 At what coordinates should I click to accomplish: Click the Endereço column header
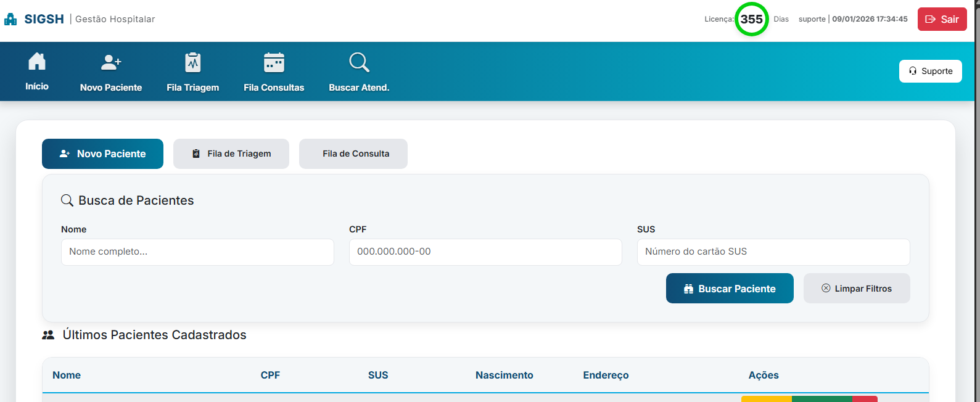[x=606, y=375]
